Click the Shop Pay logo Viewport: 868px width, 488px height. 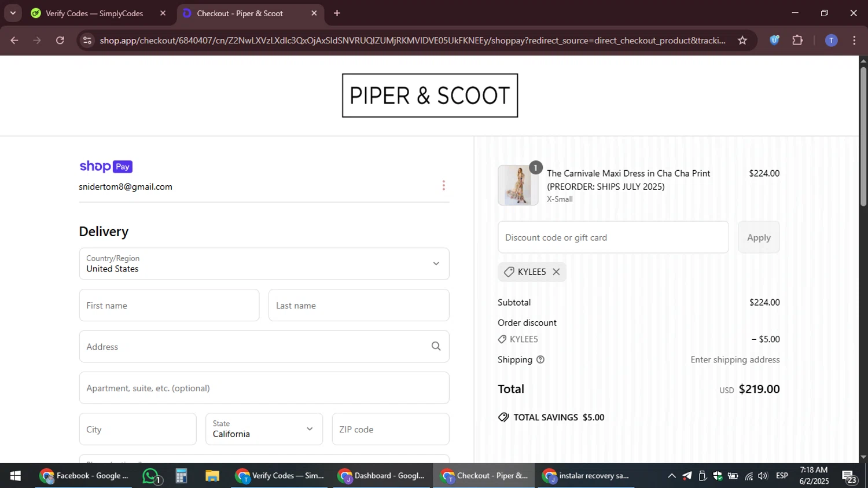pos(106,167)
